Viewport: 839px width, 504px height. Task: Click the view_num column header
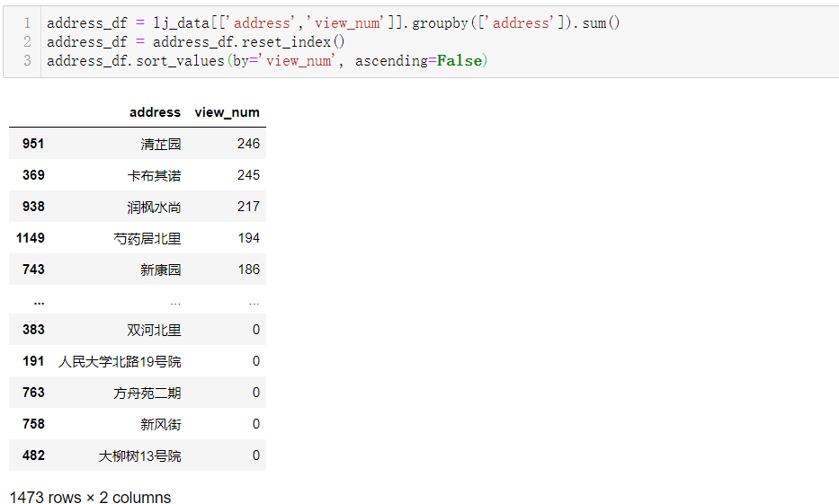(x=227, y=112)
